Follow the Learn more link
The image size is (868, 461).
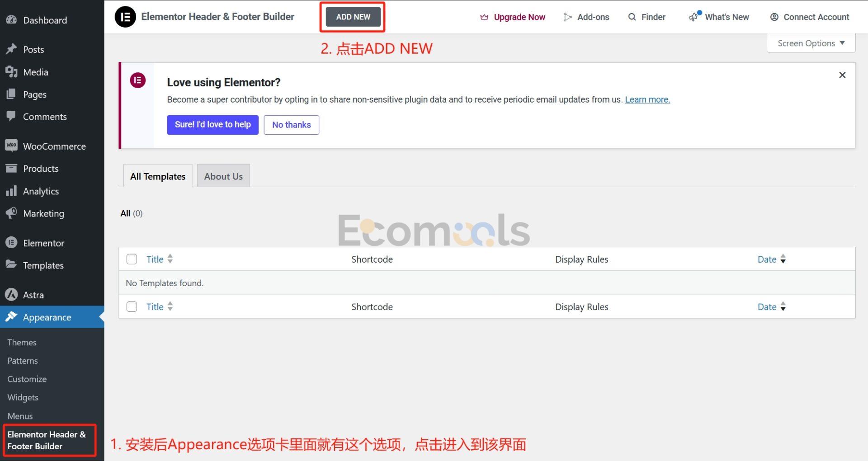[647, 99]
